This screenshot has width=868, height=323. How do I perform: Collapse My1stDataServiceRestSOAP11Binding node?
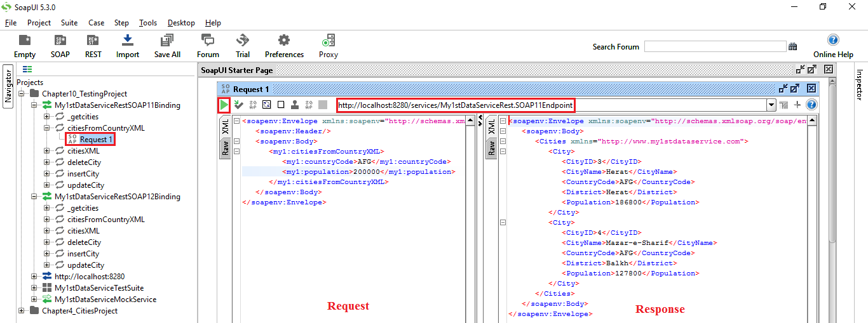(34, 105)
